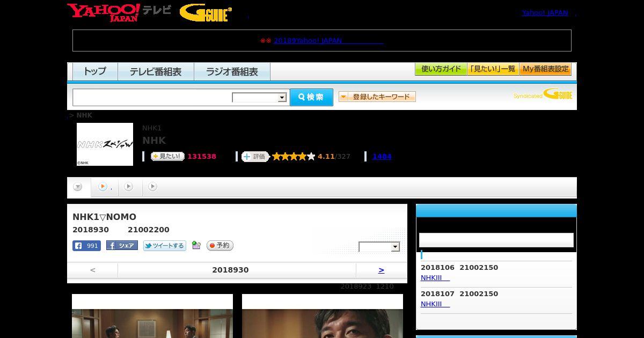Click the right program scene image of man
Viewport: 644px width, 338px height.
coord(323,316)
